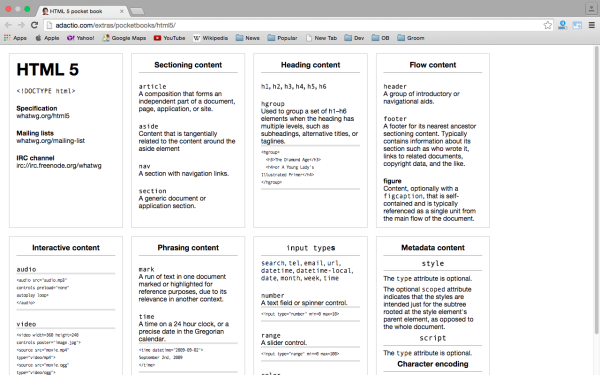Reload the page with the refresh icon
The width and height of the screenshot is (600, 375).
click(x=34, y=25)
